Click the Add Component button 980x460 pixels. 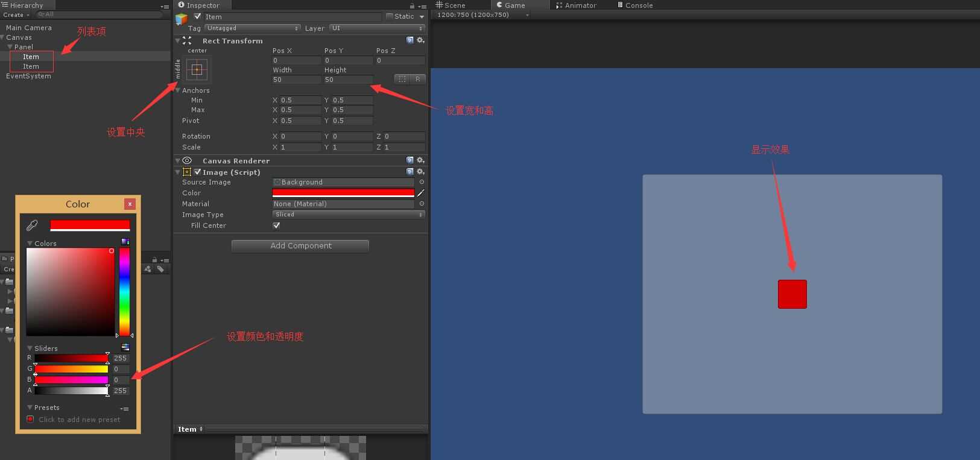(300, 245)
